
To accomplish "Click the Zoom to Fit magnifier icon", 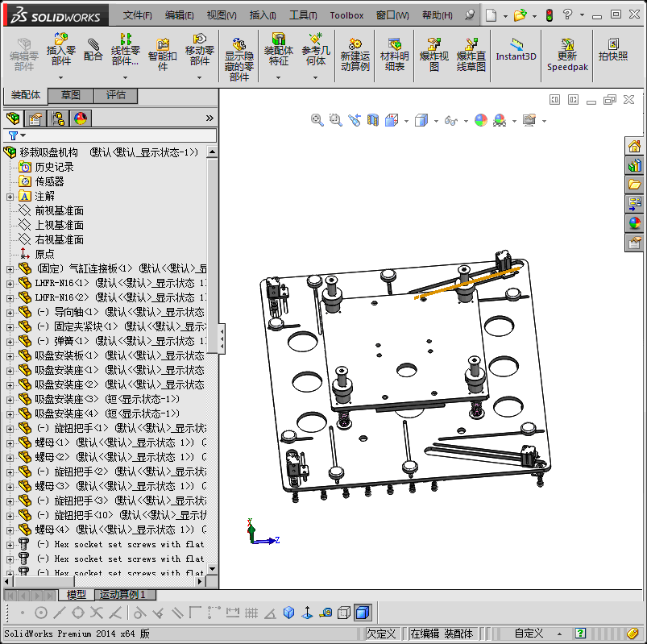I will click(x=317, y=120).
